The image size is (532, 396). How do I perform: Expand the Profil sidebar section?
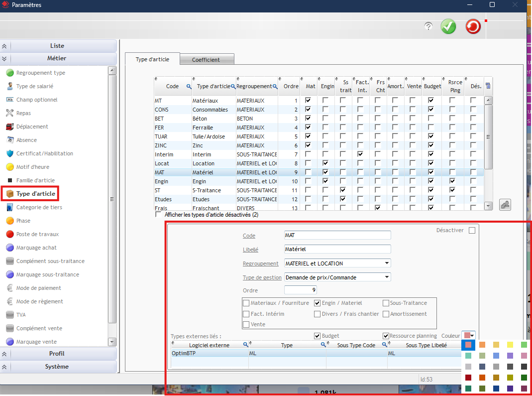tap(57, 354)
